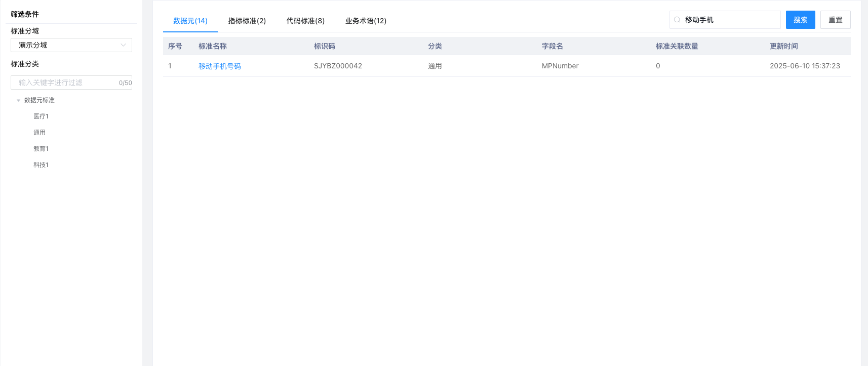
Task: Collapse the 数据元标准 tree node arrow
Action: click(19, 100)
